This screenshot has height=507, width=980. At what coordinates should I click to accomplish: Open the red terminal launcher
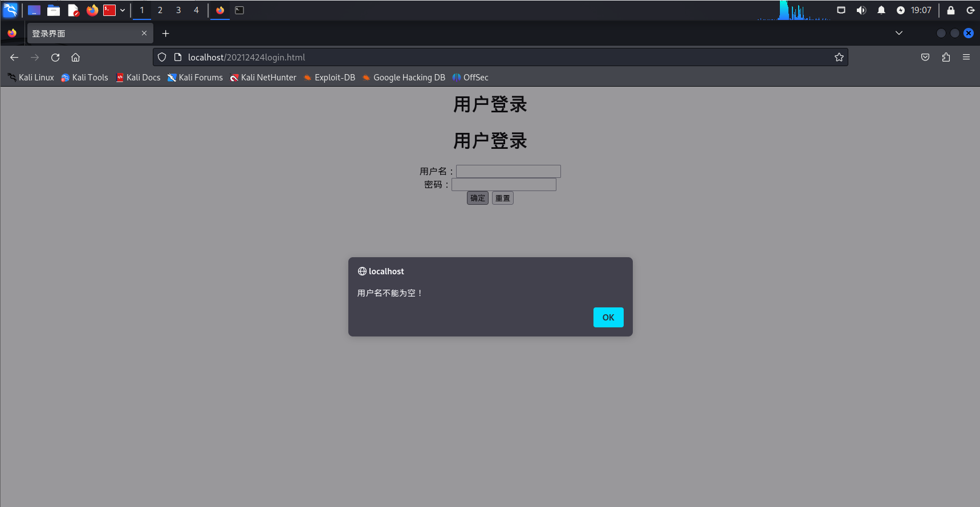point(109,10)
